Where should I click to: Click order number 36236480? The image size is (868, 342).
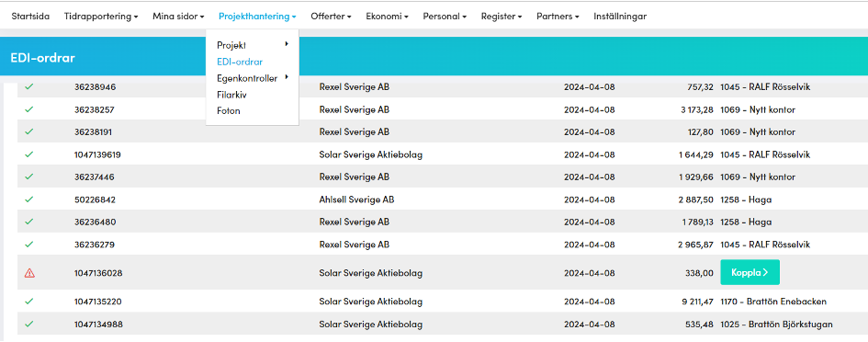(95, 222)
